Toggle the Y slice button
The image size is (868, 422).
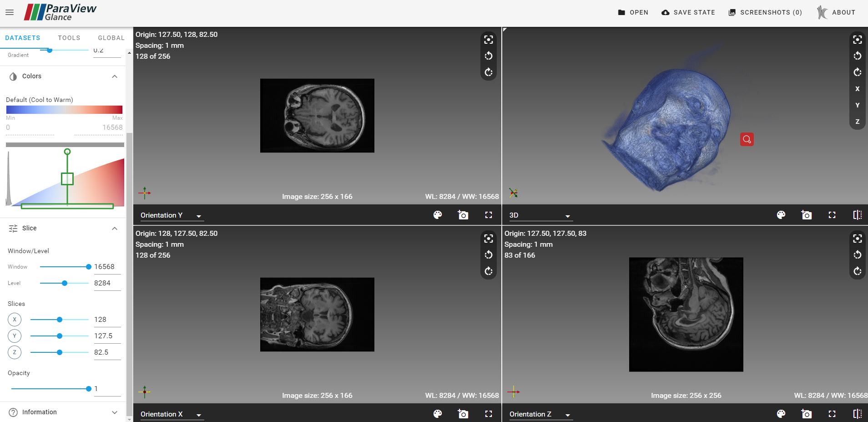point(15,336)
